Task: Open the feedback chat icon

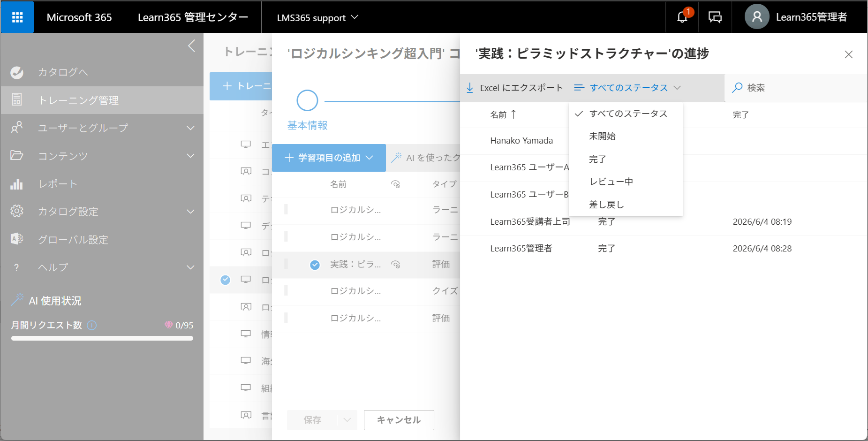Action: pos(715,17)
